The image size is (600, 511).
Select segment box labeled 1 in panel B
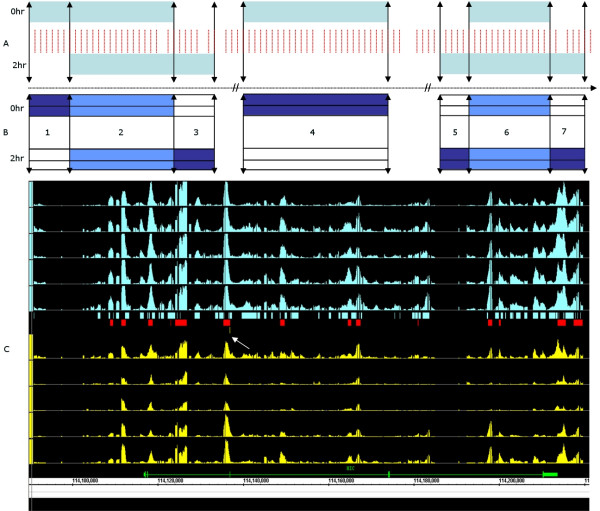pos(49,132)
